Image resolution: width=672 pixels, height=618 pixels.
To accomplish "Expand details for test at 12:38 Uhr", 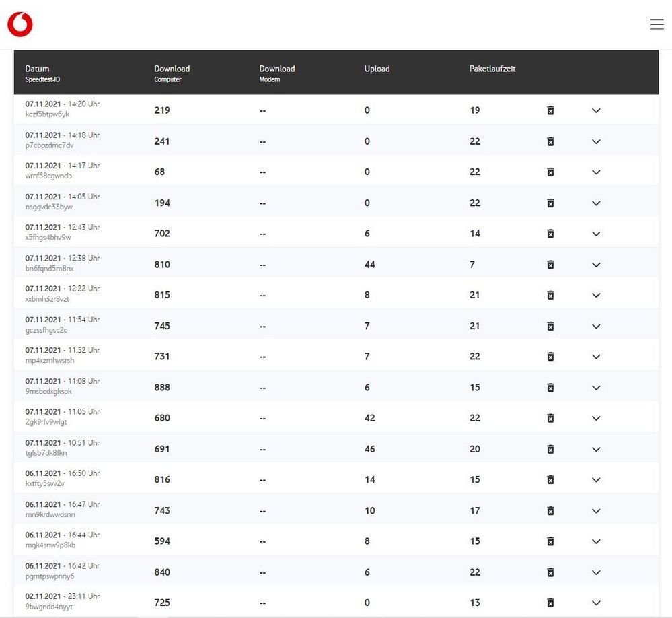I will pos(596,265).
